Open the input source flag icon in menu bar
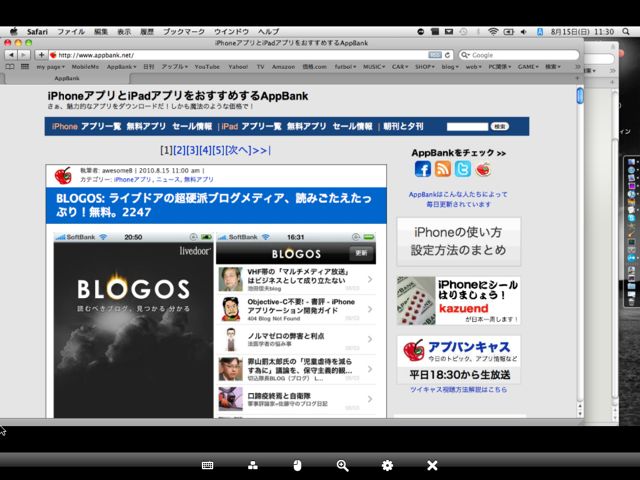640x480 pixels. click(540, 31)
